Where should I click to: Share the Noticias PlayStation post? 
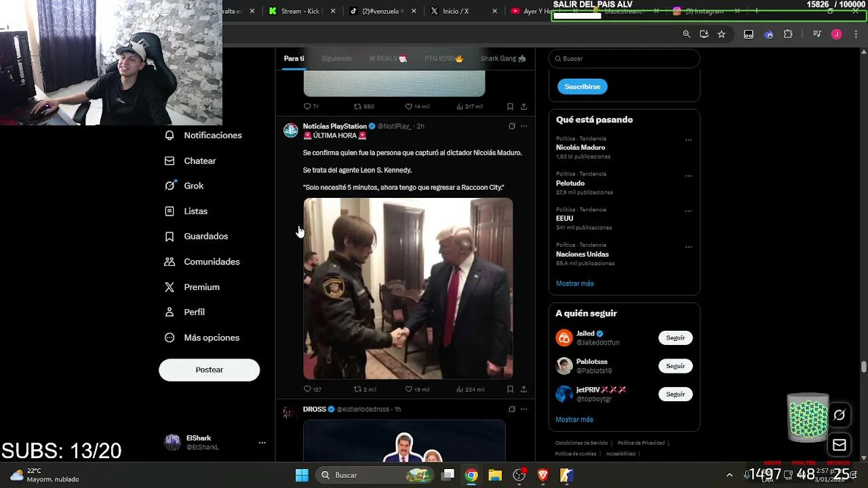pyautogui.click(x=524, y=389)
